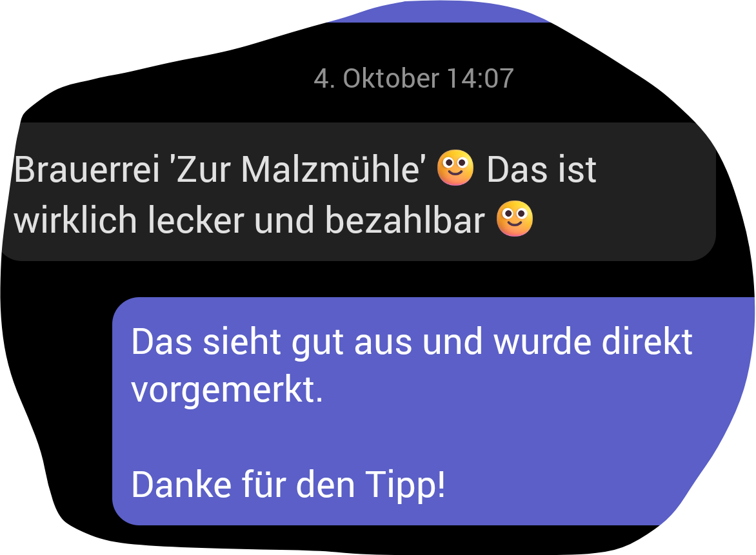Click the words 'Das sieht gut aus'
Screen dimensions: 756x555
click(272, 343)
